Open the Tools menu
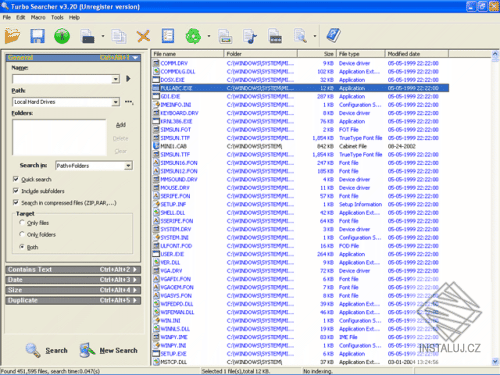 tap(57, 17)
